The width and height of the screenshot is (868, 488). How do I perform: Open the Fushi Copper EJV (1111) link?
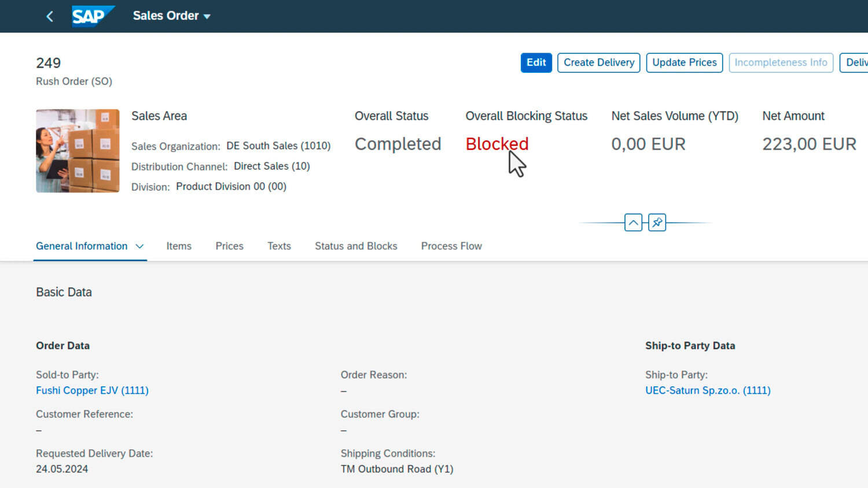tap(92, 390)
